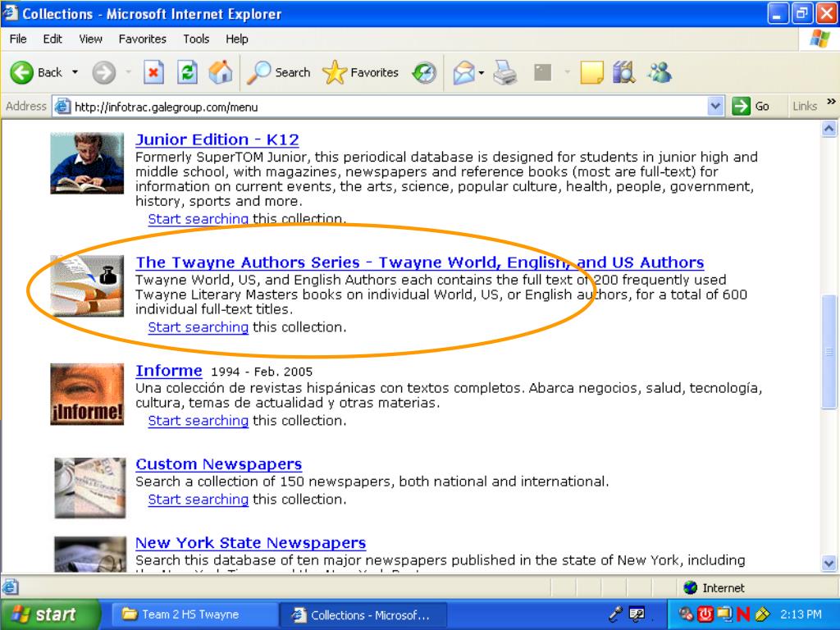Open Mail options dropdown arrow
This screenshot has width=840, height=630.
pos(481,72)
